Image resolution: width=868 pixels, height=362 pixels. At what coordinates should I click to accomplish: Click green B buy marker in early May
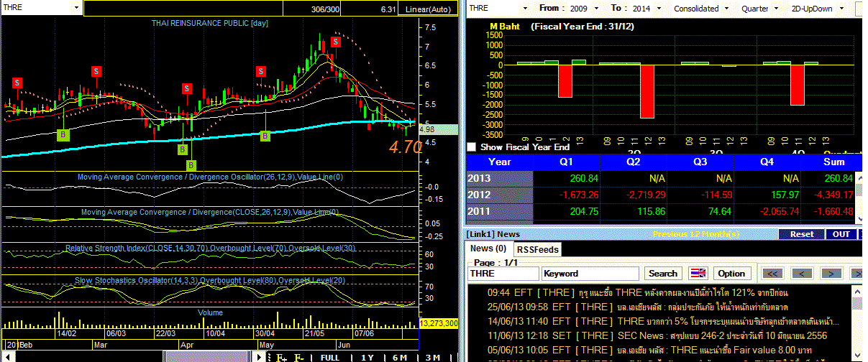265,134
